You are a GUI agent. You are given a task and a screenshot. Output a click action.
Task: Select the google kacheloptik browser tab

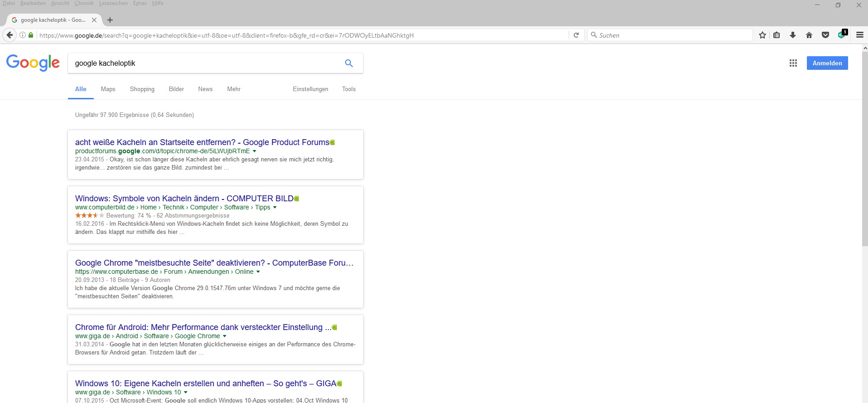(x=54, y=20)
